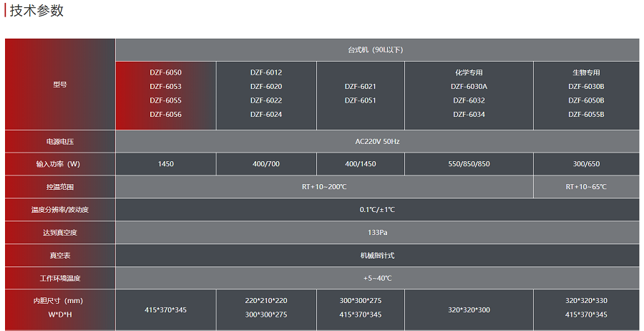Click the +5~40℃ ambient temperature value
Image resolution: width=644 pixels, height=331 pixels.
tap(377, 278)
